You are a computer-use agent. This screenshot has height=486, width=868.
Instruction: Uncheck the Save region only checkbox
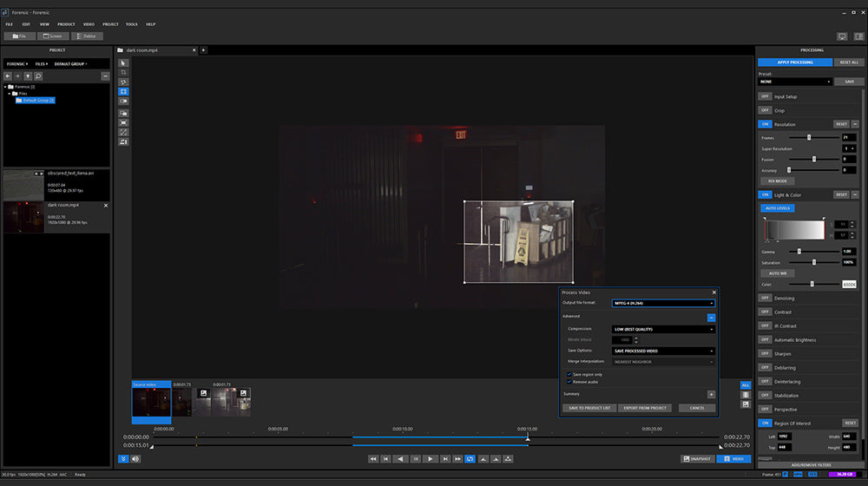(x=569, y=375)
